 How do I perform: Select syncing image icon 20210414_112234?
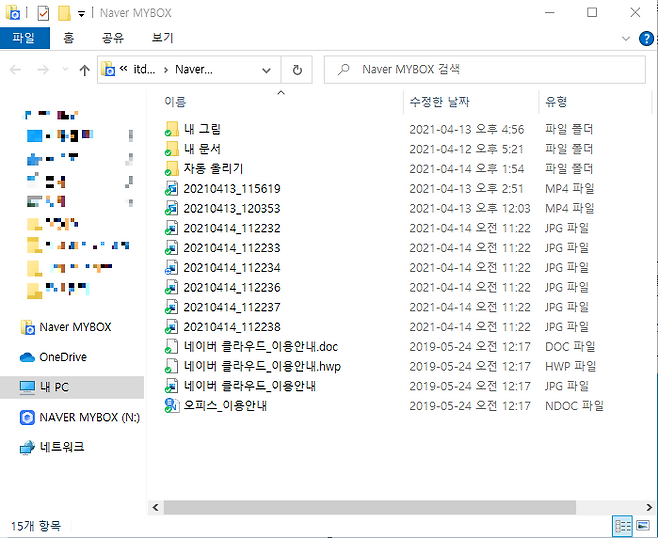[x=171, y=267]
